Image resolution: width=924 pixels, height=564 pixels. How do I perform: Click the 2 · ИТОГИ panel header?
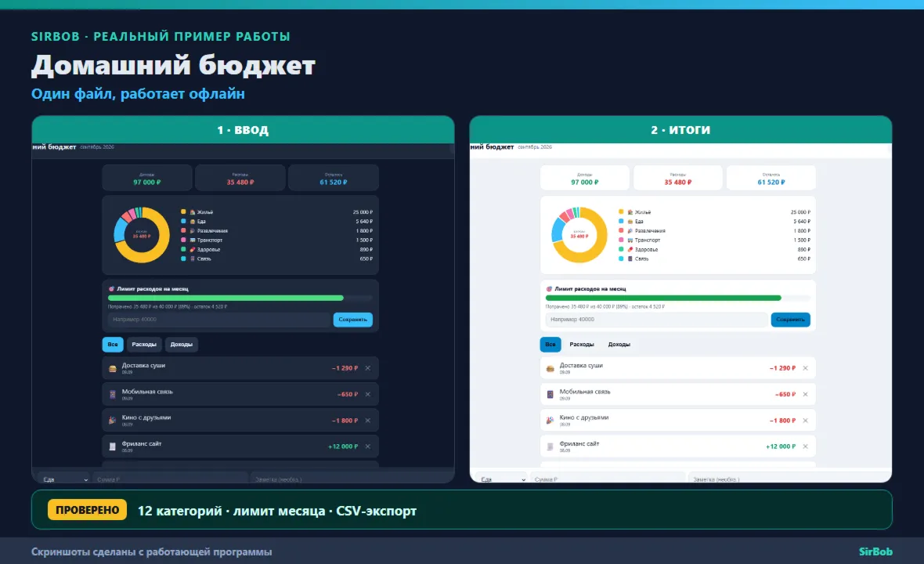(680, 130)
